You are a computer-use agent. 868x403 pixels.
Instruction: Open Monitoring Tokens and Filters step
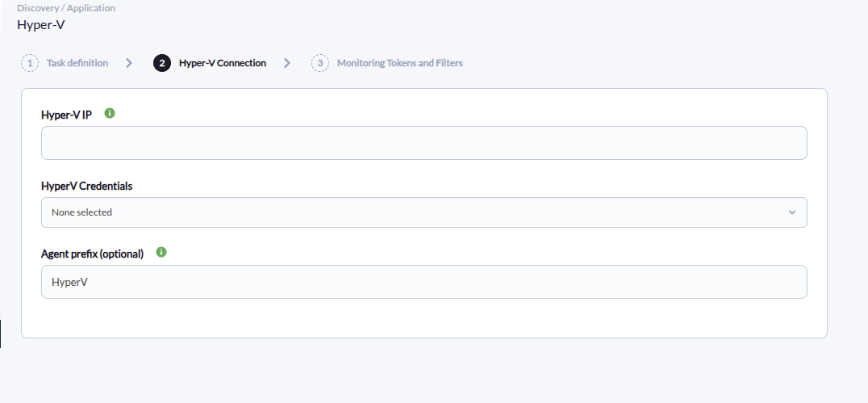[399, 63]
